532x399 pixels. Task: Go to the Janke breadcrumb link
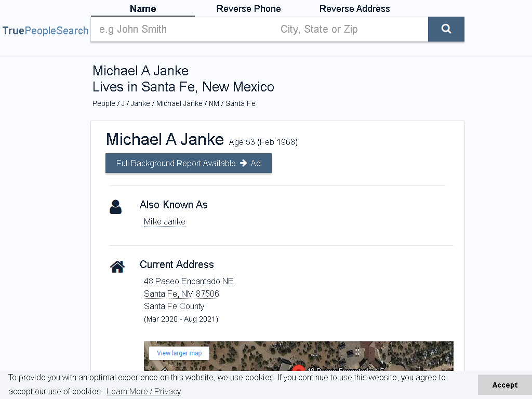click(140, 103)
